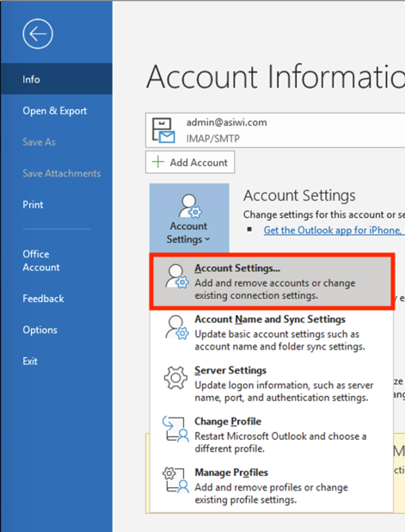The image size is (405, 532).
Task: Click Exit in the sidebar
Action: [56, 361]
